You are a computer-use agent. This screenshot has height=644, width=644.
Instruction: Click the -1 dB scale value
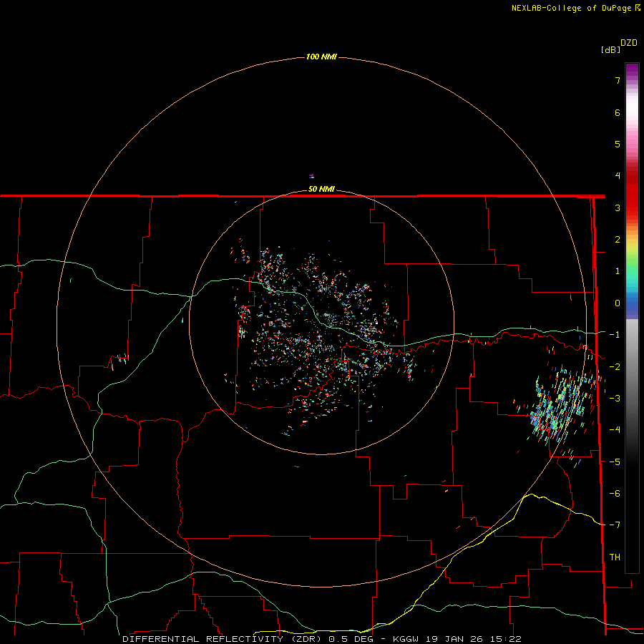(x=615, y=335)
